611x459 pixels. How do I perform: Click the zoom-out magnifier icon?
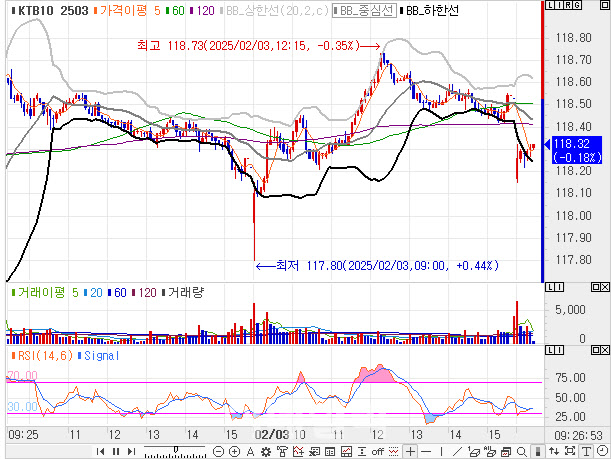pyautogui.click(x=218, y=451)
